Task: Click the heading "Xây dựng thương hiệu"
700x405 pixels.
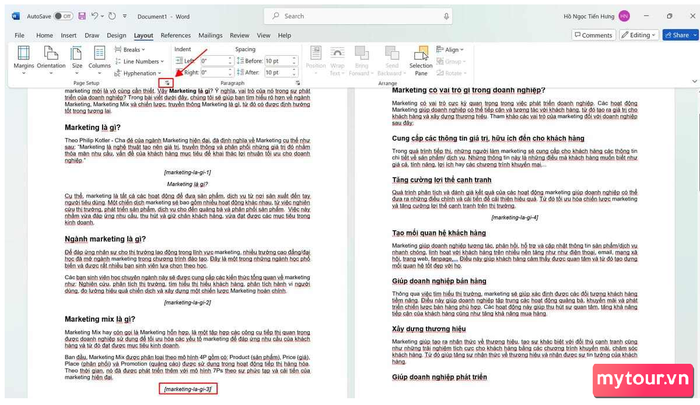Action: click(x=429, y=329)
